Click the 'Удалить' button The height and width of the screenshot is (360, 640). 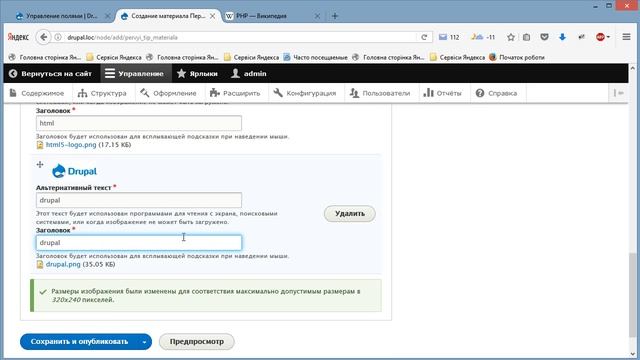tap(350, 213)
